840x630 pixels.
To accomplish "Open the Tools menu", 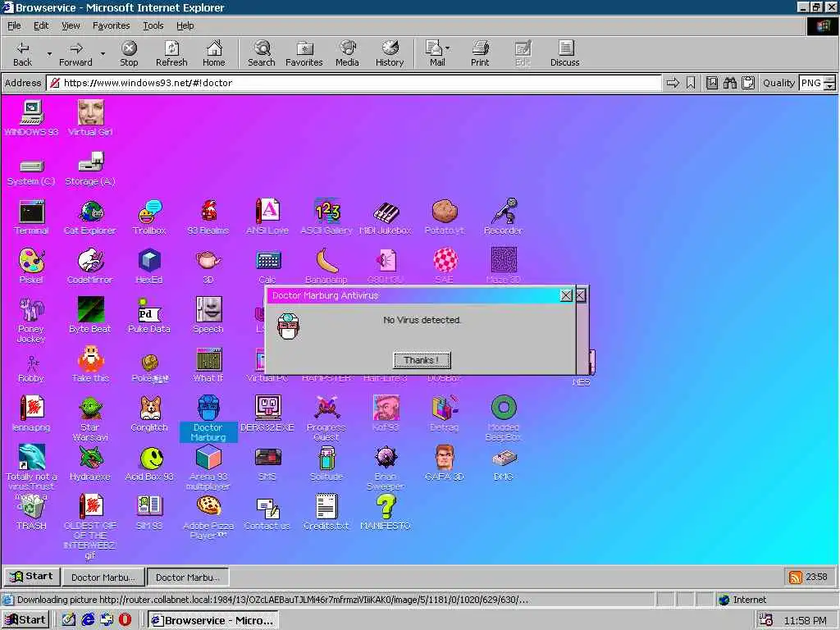I will pyautogui.click(x=153, y=25).
